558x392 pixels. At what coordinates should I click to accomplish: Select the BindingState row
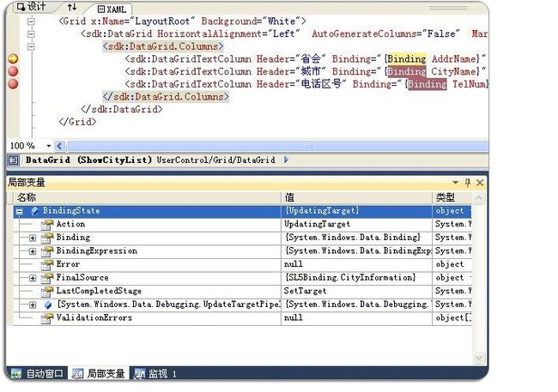243,211
